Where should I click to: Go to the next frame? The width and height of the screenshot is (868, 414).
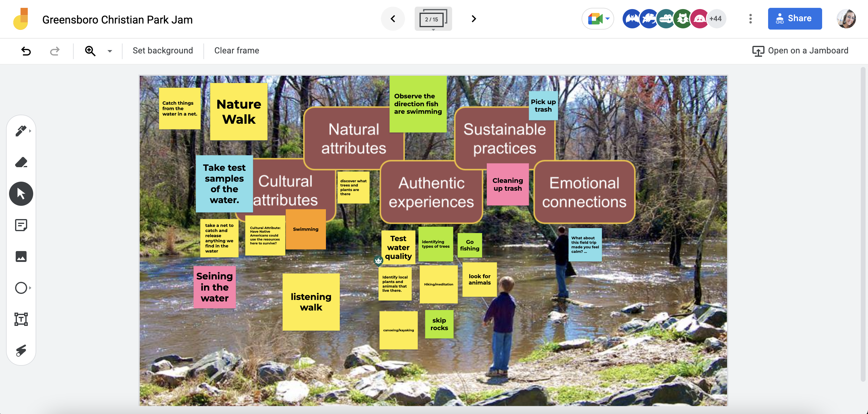(x=474, y=19)
